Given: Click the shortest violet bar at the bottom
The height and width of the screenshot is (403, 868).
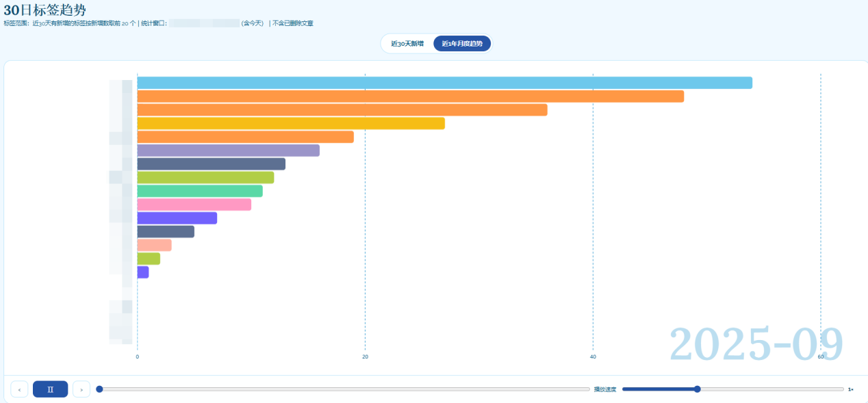Looking at the screenshot, I should click(x=143, y=272).
